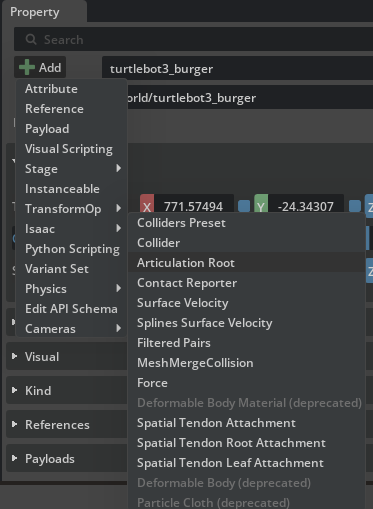The width and height of the screenshot is (373, 509).
Task: Select Collider in Physics submenu
Action: 246,243
